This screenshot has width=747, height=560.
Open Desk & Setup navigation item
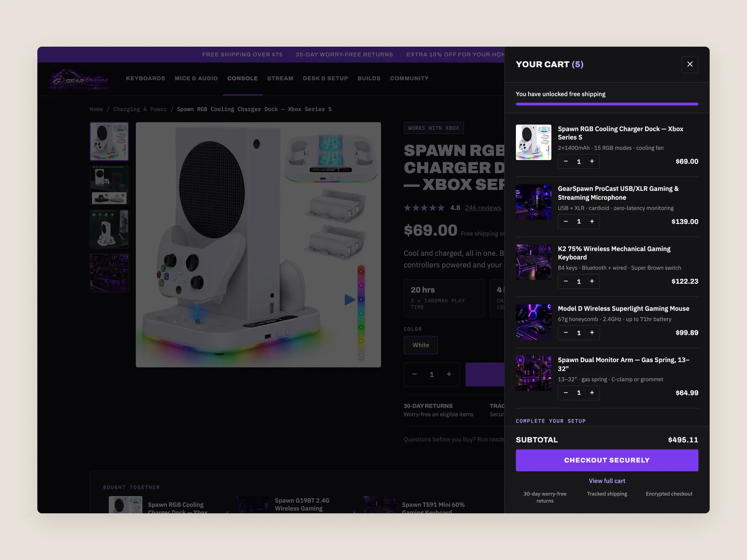325,78
